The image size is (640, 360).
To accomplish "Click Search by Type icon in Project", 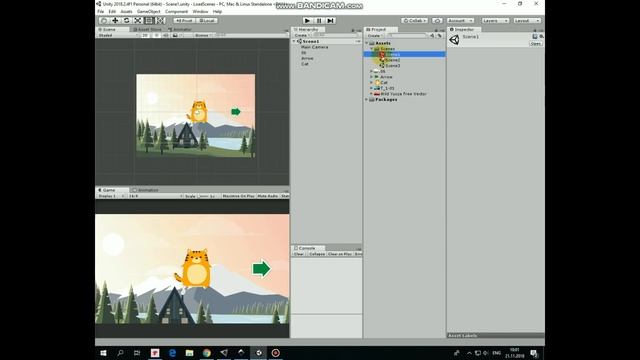I will tap(432, 36).
